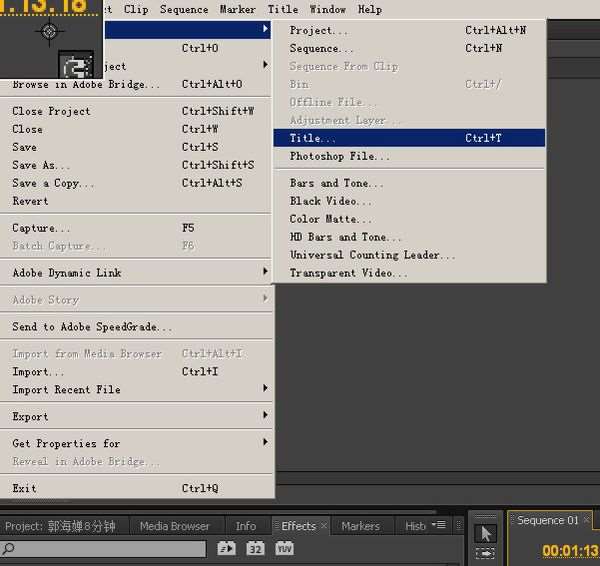The image size is (600, 566).
Task: Choose Send to Adobe SpeedGrade...
Action: 135,327
